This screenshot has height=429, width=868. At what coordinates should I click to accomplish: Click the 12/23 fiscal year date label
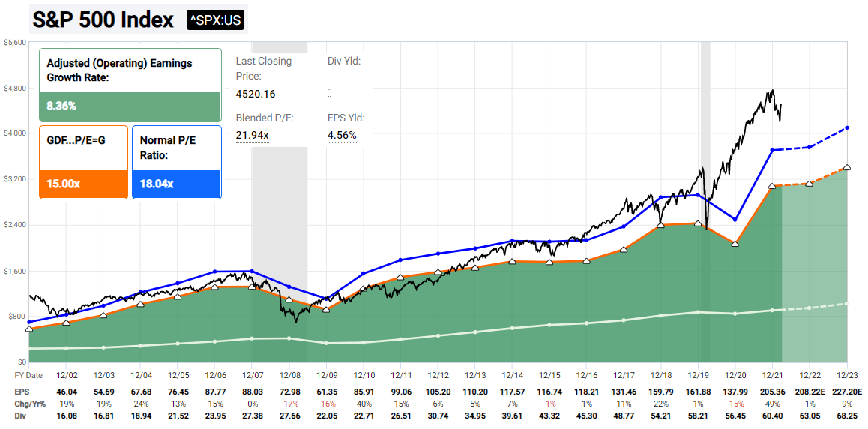(846, 373)
